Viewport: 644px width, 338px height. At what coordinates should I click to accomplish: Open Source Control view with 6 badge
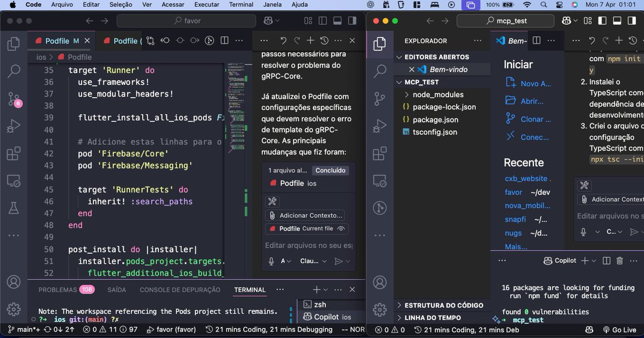point(14,99)
